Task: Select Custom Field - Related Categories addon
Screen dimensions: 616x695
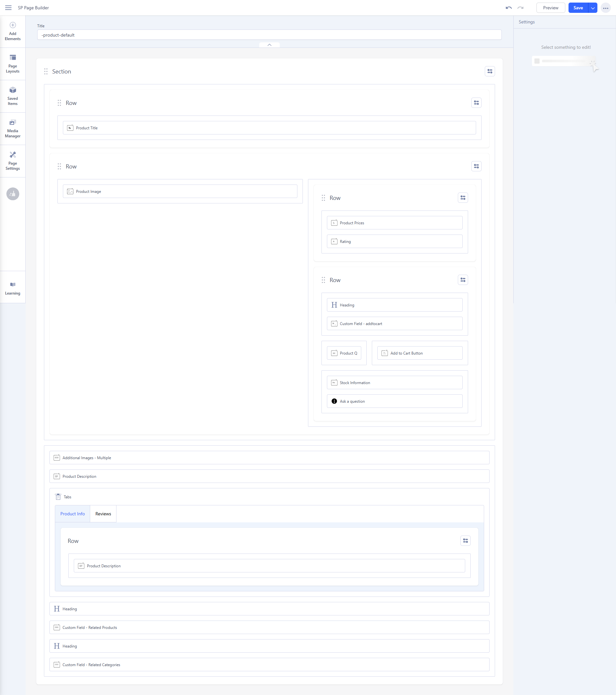Action: 269,665
